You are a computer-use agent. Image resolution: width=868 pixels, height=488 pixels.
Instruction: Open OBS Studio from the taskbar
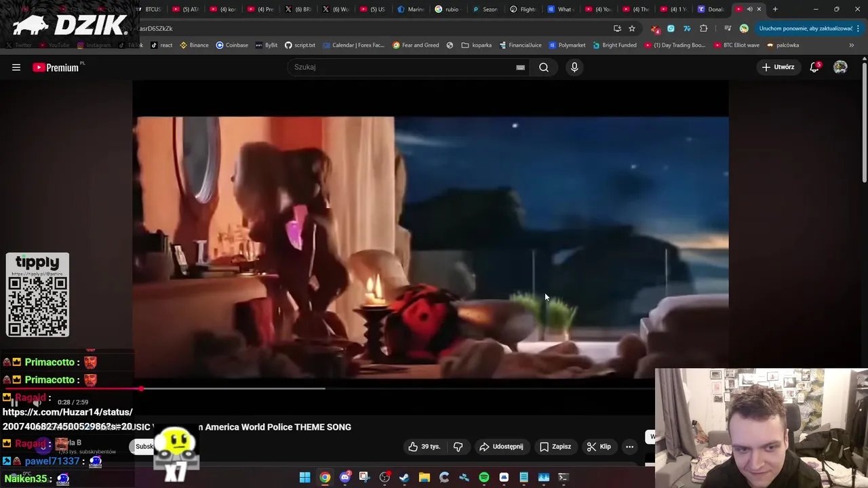(x=384, y=477)
